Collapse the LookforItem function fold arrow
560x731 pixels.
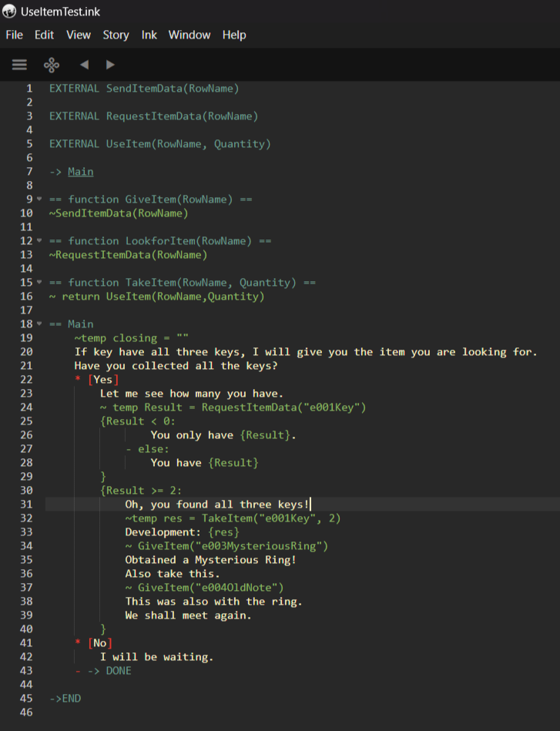coord(39,241)
